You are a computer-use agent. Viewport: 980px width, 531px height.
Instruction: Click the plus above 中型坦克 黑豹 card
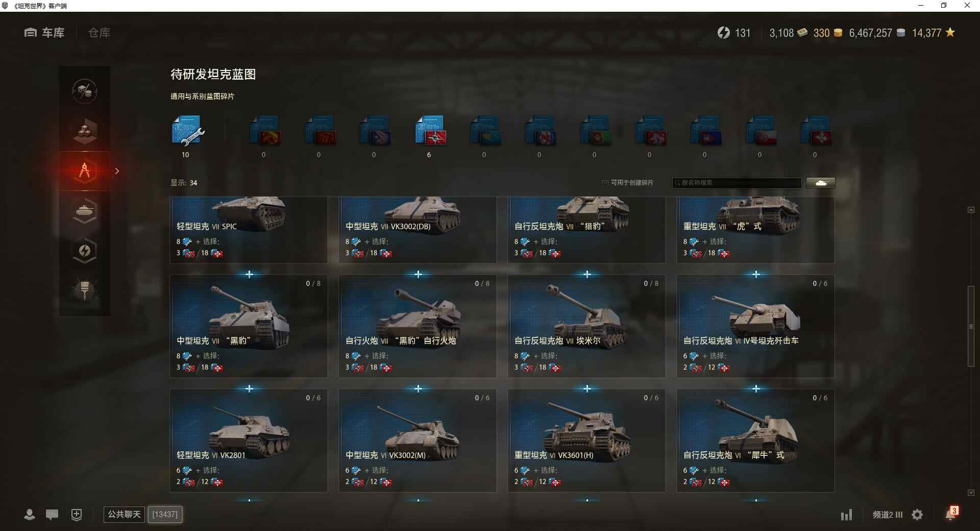(249, 275)
